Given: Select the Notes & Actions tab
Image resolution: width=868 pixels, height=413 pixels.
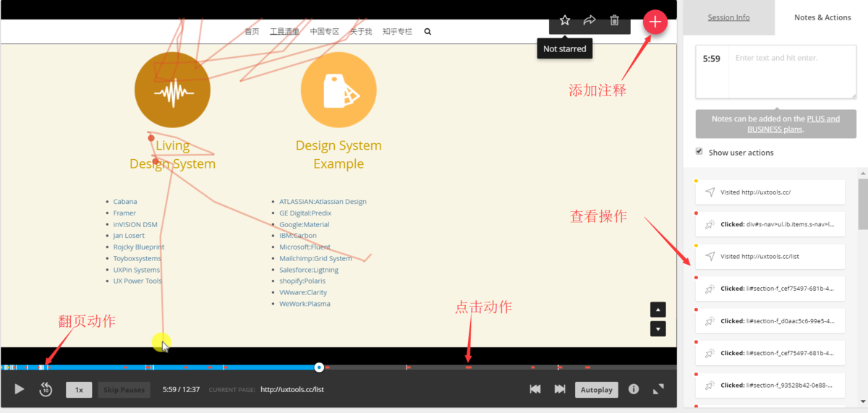Looking at the screenshot, I should click(822, 17).
